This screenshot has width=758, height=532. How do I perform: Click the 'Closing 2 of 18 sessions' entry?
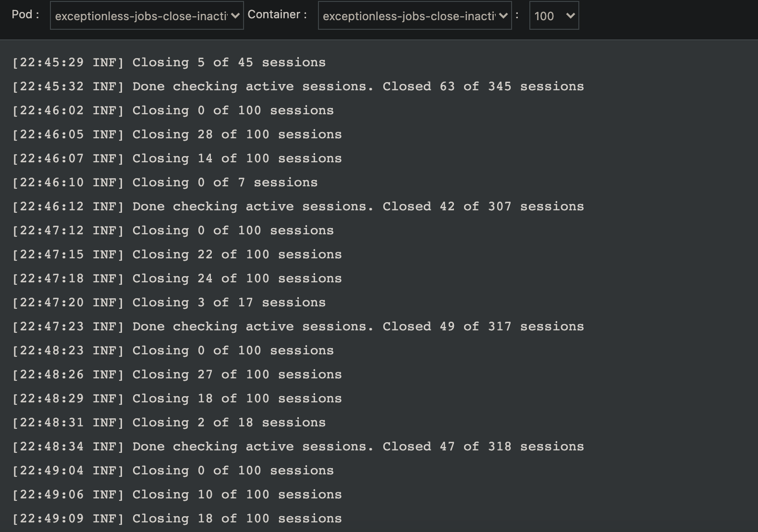(x=168, y=422)
